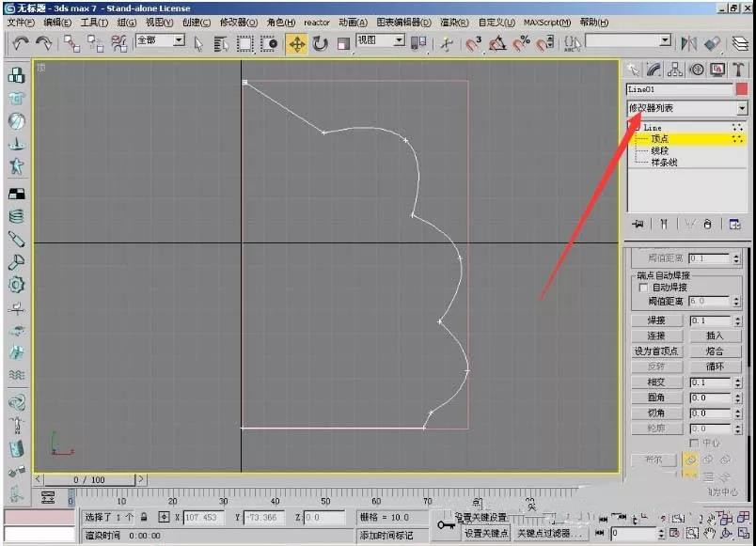The image size is (756, 546).
Task: Toggle the Spinner Snap icon
Action: point(545,44)
